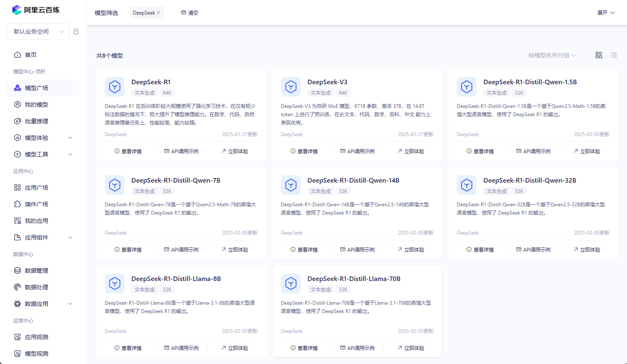Open 插件广场 plugin plaza in sidebar
This screenshot has height=364, width=627.
click(37, 204)
